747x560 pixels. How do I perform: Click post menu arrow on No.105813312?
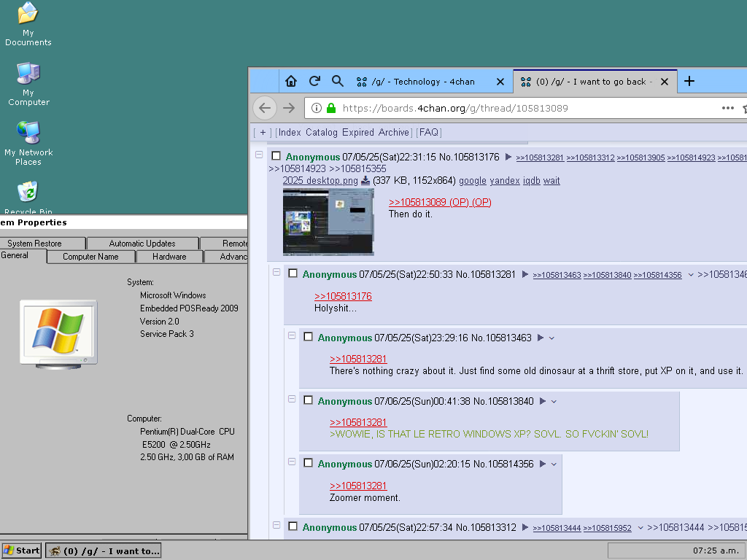(x=525, y=527)
